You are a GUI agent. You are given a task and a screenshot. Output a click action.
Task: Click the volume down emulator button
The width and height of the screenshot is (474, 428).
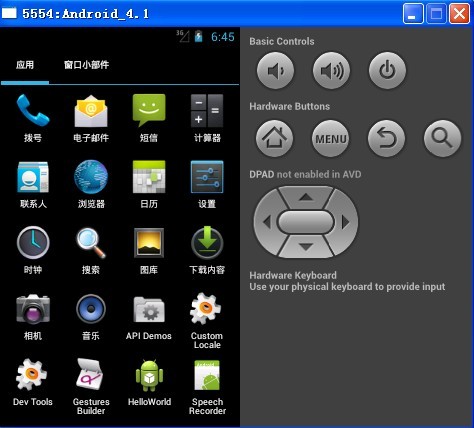[275, 70]
